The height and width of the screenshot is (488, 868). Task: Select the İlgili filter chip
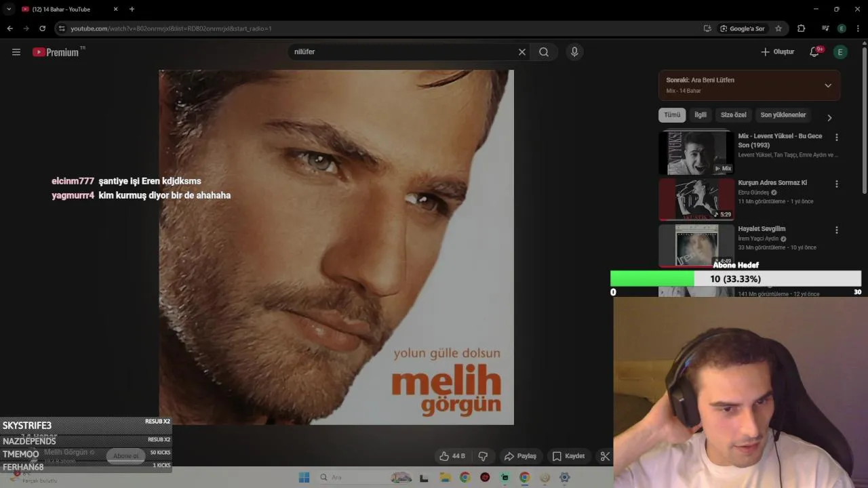pos(701,115)
